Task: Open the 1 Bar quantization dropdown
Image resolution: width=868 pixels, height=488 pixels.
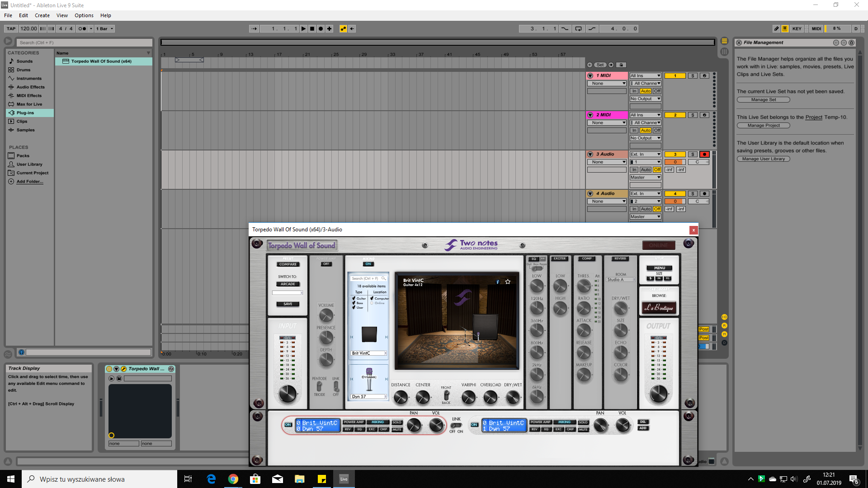Action: (x=104, y=28)
